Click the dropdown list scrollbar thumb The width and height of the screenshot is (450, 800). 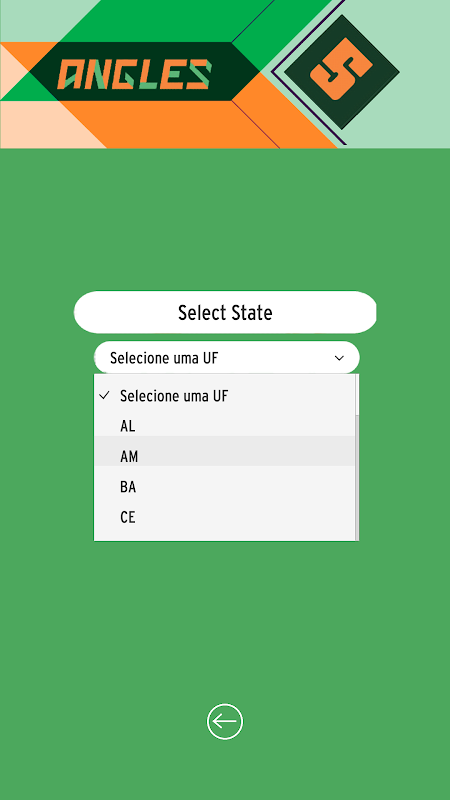357,394
